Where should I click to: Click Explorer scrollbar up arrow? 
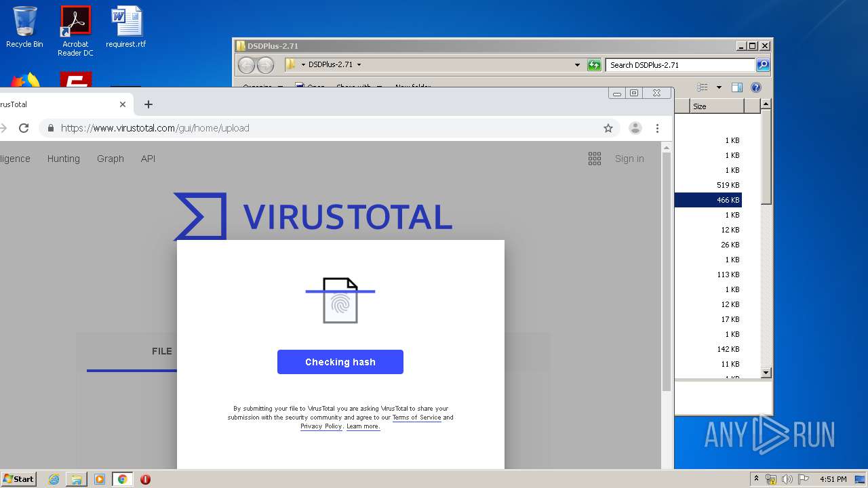pos(766,104)
